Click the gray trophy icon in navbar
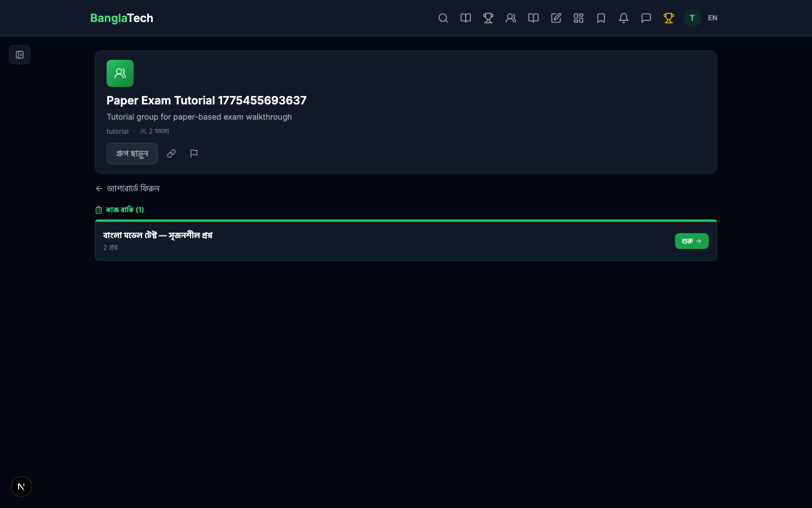Screen dimensions: 812x508 [x=488, y=18]
